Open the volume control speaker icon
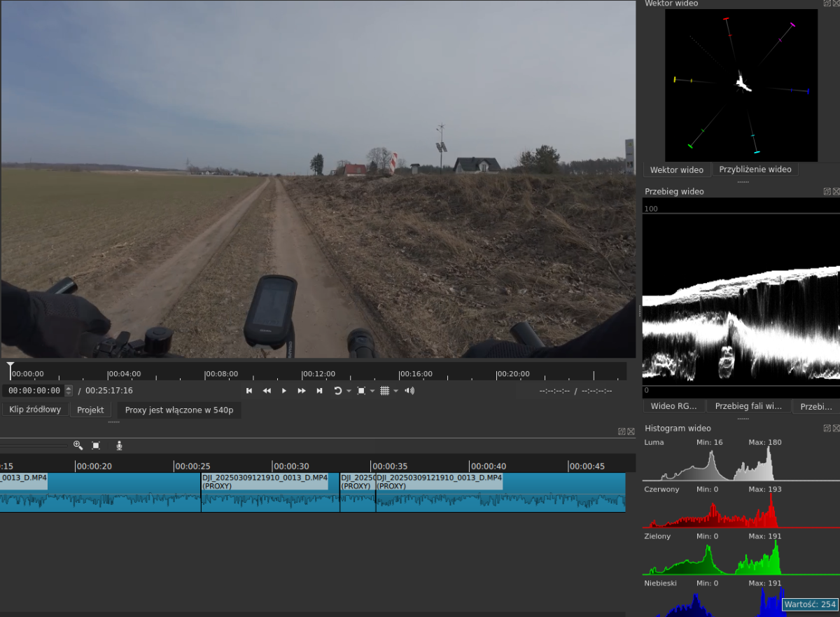The height and width of the screenshot is (617, 840). (x=409, y=391)
